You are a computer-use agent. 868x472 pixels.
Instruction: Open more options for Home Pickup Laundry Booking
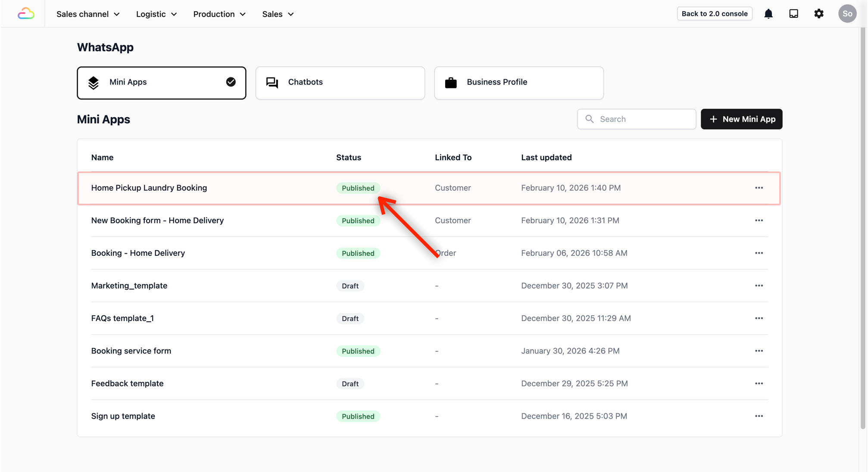pyautogui.click(x=759, y=188)
